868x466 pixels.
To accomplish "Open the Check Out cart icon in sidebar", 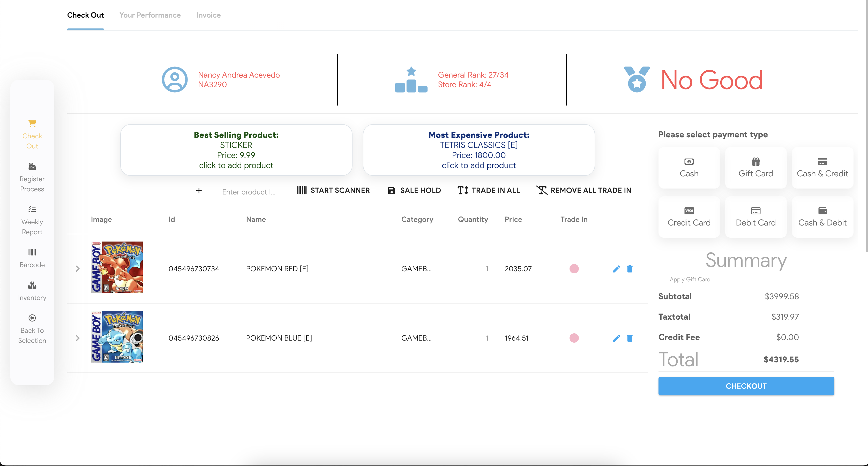I will tap(32, 123).
